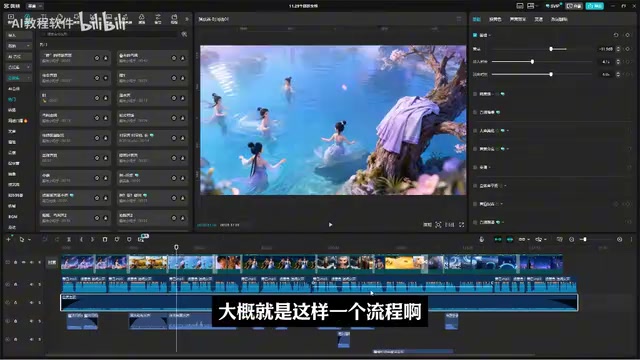The image size is (640, 360).
Task: Enable the bottom checkbox of the audio panel
Action: [x=475, y=222]
